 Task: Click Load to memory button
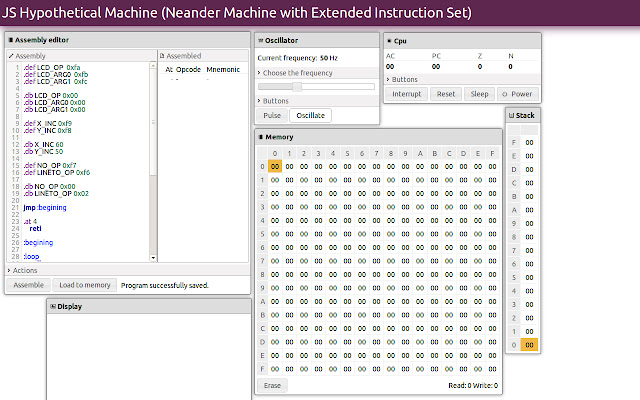pyautogui.click(x=85, y=285)
